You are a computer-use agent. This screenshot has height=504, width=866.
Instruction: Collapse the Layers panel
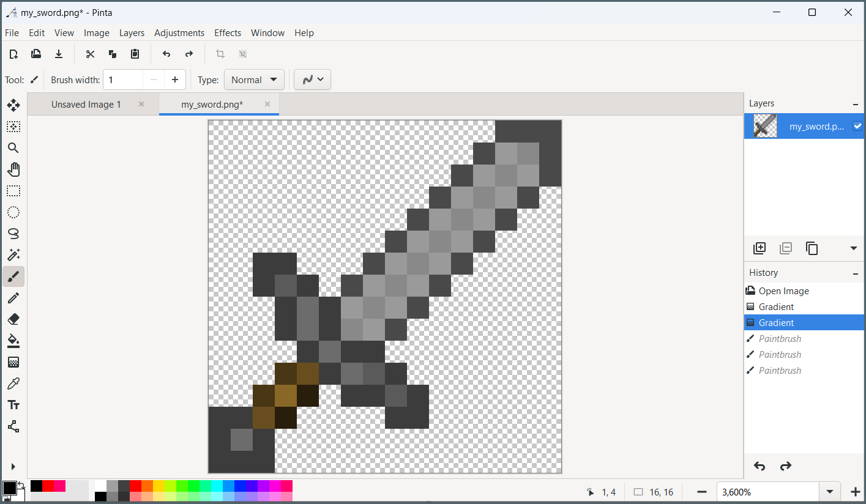click(856, 104)
